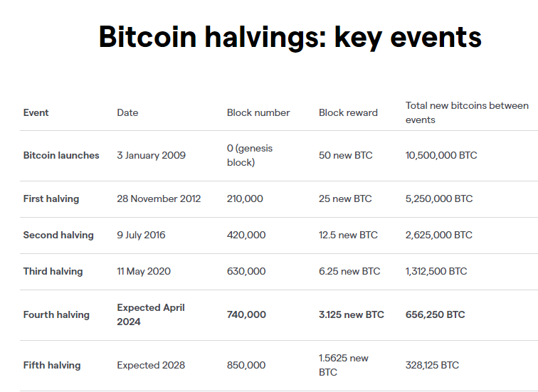Click the "0 (genesis block)" cell

pos(250,155)
